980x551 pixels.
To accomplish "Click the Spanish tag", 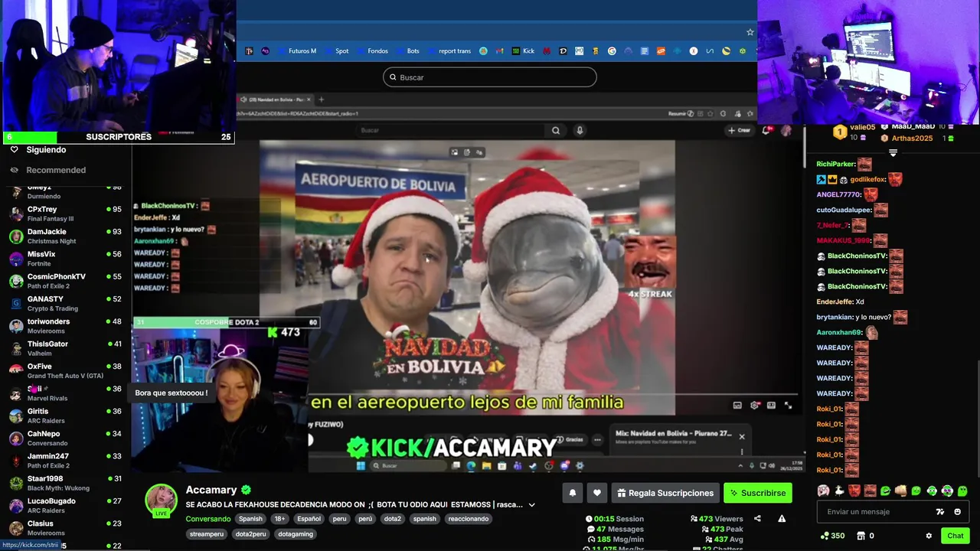I will (250, 519).
